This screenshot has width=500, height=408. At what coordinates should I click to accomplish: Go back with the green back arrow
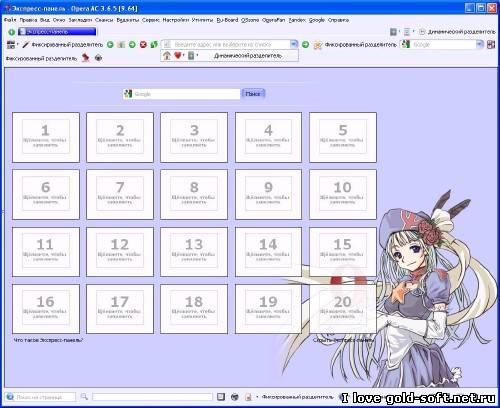coord(110,44)
